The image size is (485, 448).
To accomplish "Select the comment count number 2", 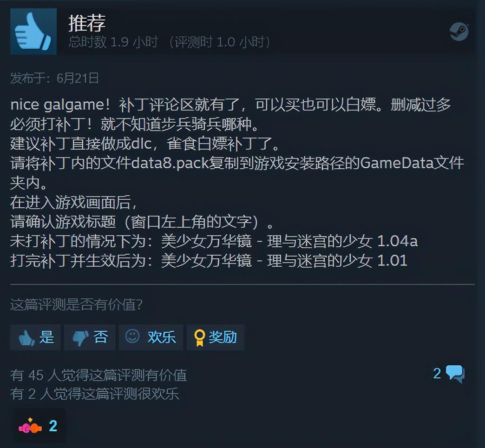I will pyautogui.click(x=437, y=374).
